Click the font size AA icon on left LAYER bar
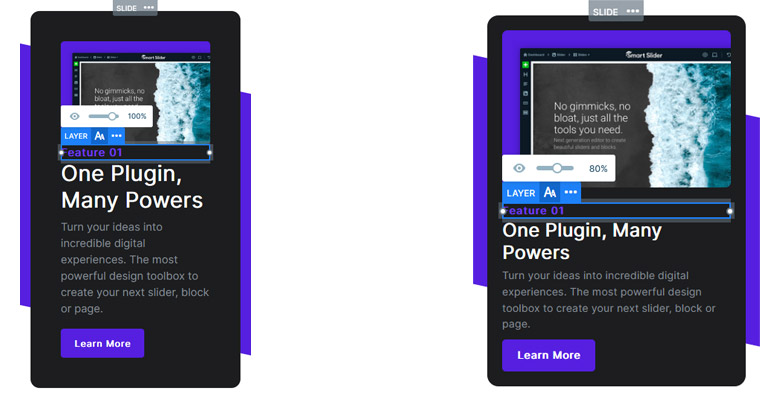 click(99, 136)
